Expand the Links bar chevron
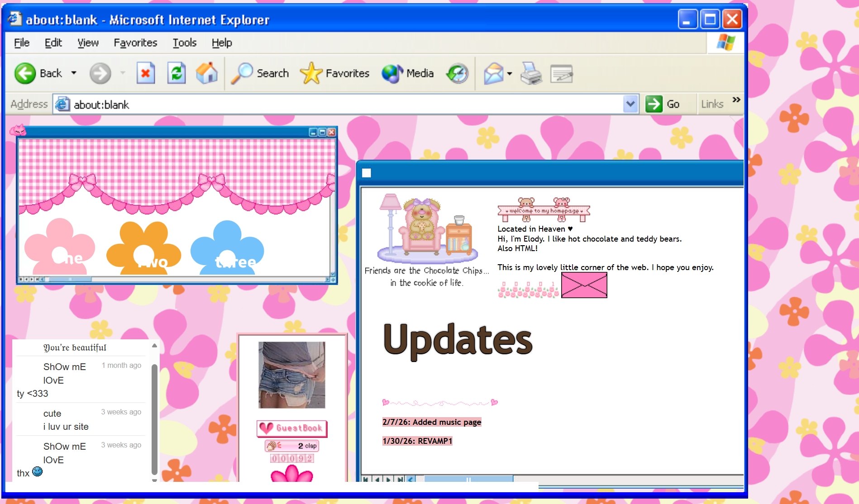The height and width of the screenshot is (504, 859). 736,100
